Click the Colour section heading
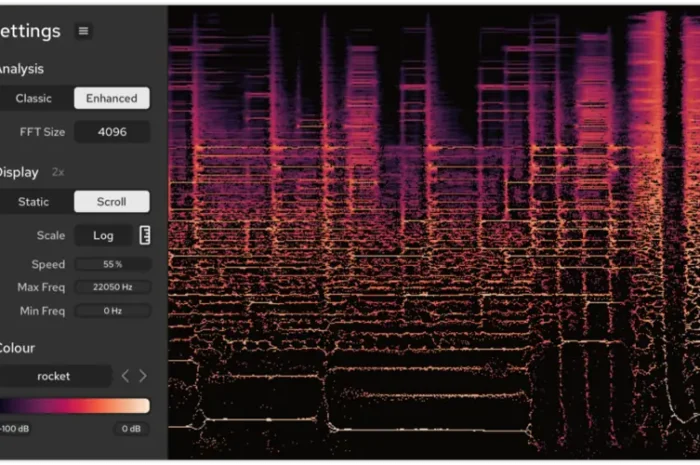This screenshot has height=465, width=700. [x=17, y=348]
